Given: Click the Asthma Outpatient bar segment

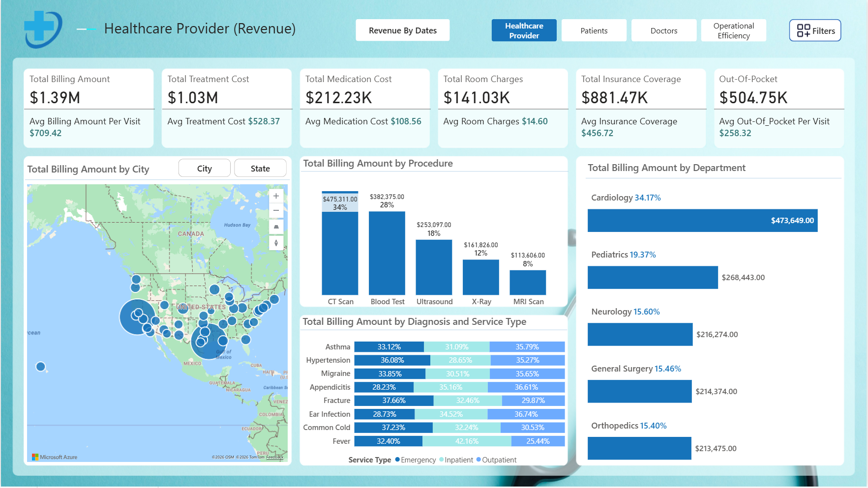Looking at the screenshot, I should (x=527, y=347).
